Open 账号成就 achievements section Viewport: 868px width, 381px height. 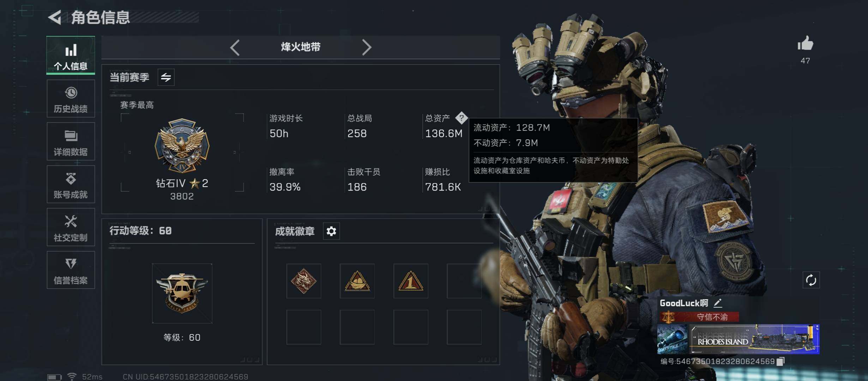pyautogui.click(x=71, y=184)
